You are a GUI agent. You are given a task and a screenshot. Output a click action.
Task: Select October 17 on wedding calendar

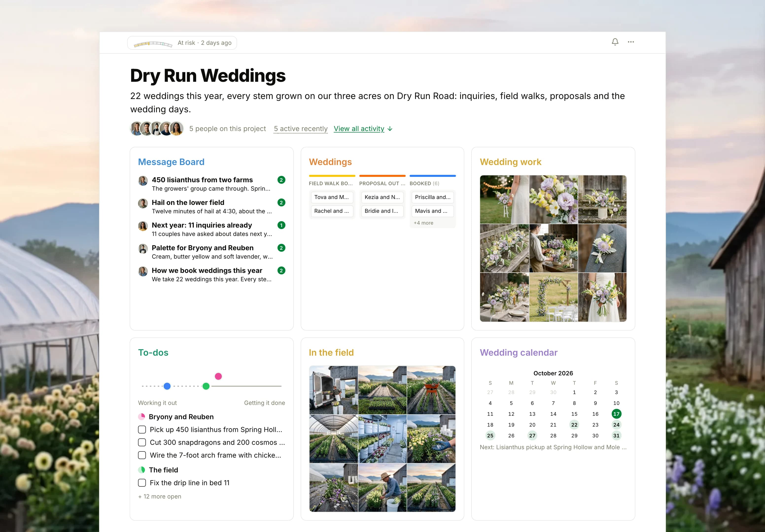[616, 414]
